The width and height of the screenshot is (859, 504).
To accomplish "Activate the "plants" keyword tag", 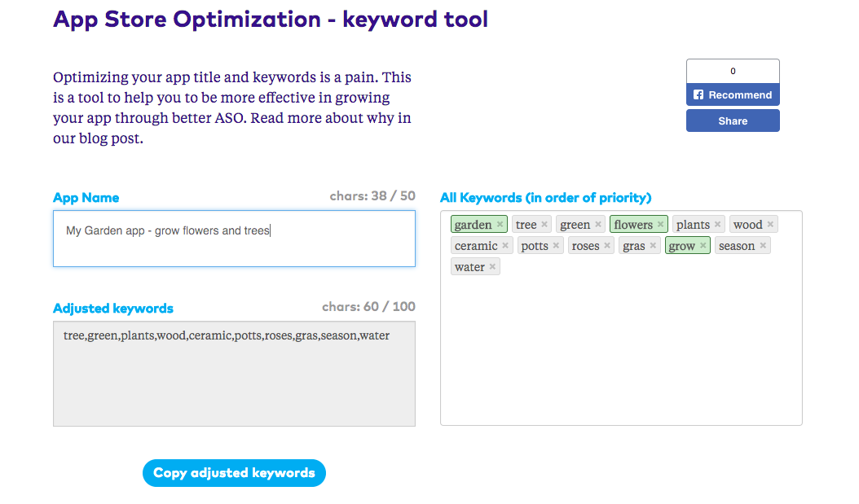I will [693, 225].
